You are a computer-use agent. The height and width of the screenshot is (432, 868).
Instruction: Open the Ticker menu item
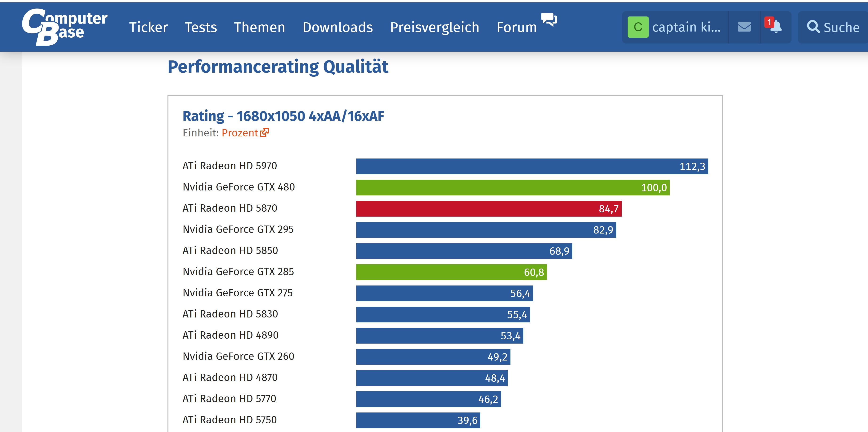[x=148, y=27]
